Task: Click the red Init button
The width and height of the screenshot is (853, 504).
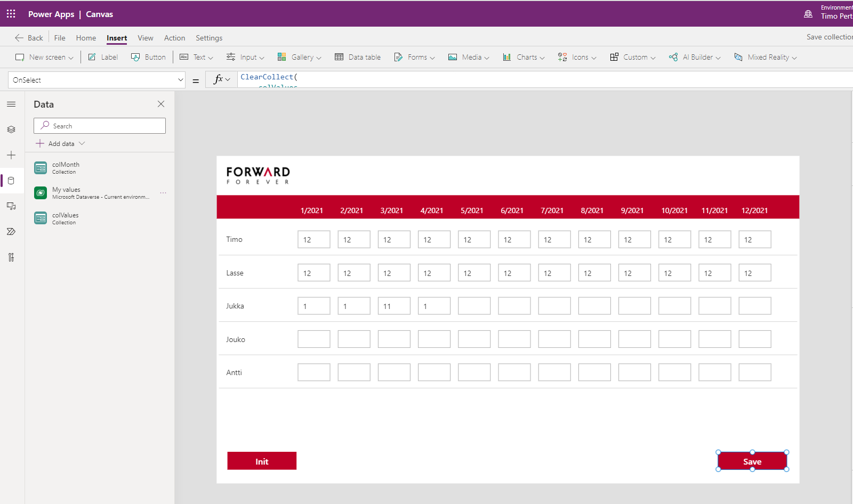Action: pos(262,461)
